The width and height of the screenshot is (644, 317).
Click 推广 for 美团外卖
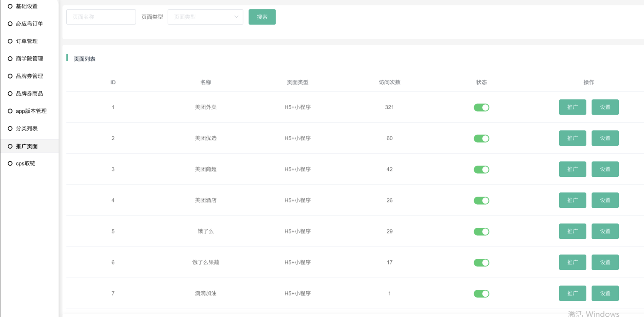(x=572, y=107)
